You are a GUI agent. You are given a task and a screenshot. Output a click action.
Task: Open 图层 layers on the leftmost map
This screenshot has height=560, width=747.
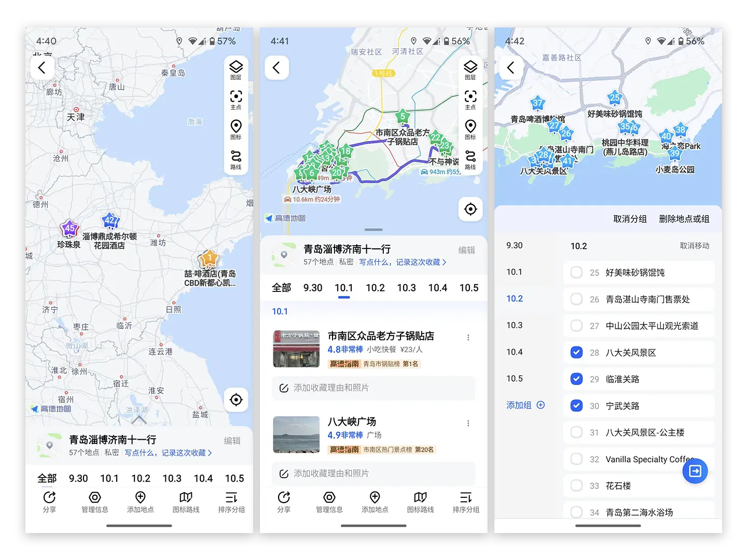coord(236,70)
